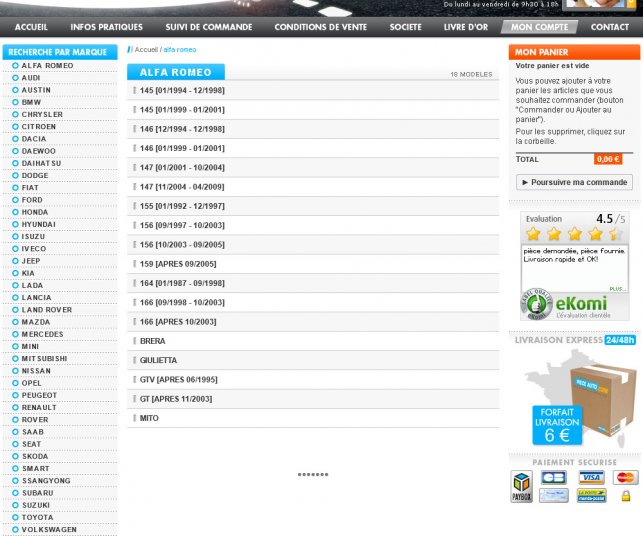Click the circle bullet icon beside SEAT
The width and height of the screenshot is (643, 536).
(16, 444)
